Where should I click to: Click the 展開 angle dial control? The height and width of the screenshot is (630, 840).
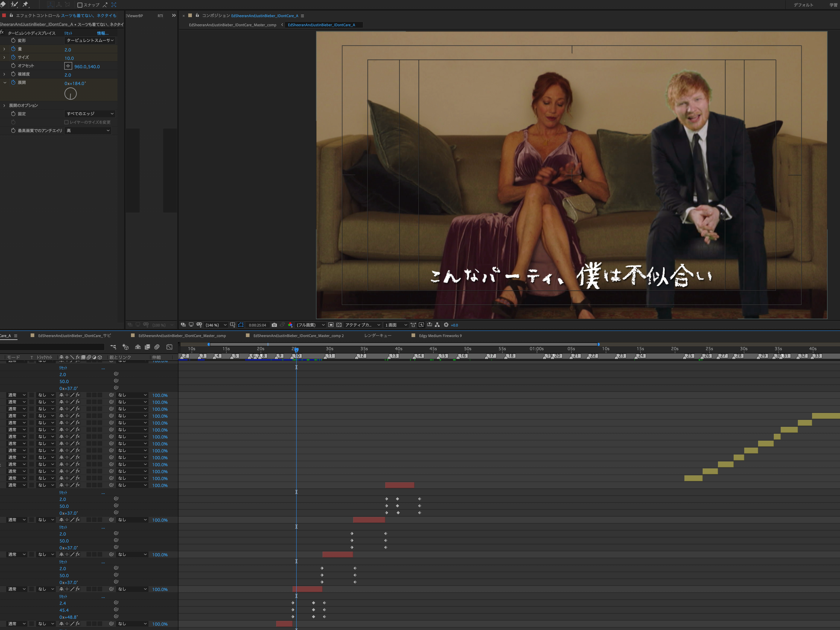(70, 93)
